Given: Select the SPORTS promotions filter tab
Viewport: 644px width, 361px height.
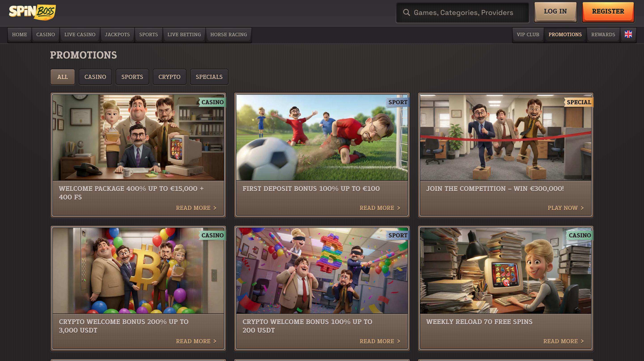Looking at the screenshot, I should (x=132, y=77).
